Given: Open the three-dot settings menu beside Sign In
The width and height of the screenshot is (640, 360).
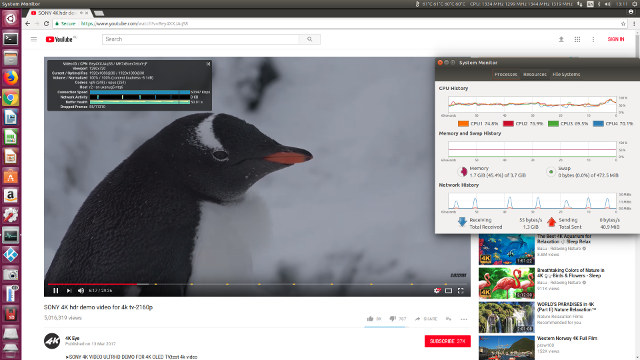Looking at the screenshot, I should 593,39.
